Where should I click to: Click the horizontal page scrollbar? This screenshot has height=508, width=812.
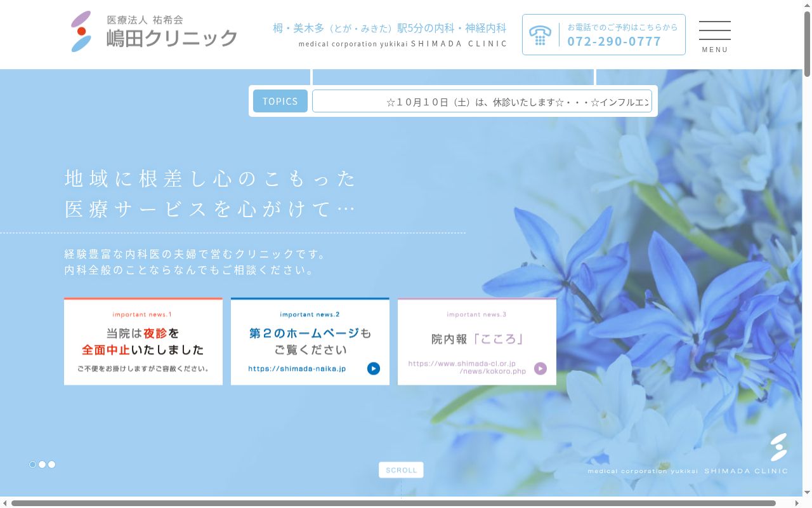(393, 503)
